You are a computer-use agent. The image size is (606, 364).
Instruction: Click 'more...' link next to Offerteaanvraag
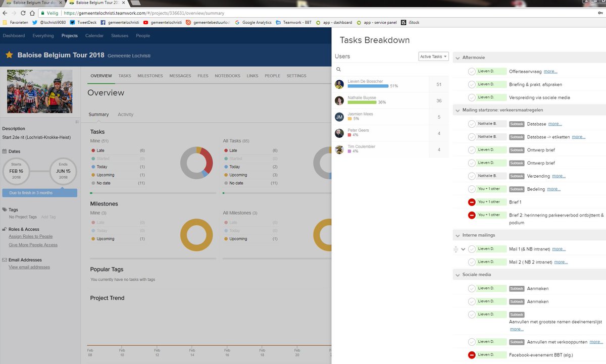550,72
